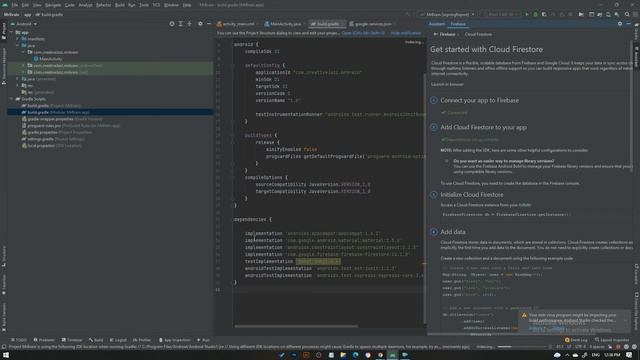Open the Event Log
This screenshot has height=360, width=640.
coord(576,340)
